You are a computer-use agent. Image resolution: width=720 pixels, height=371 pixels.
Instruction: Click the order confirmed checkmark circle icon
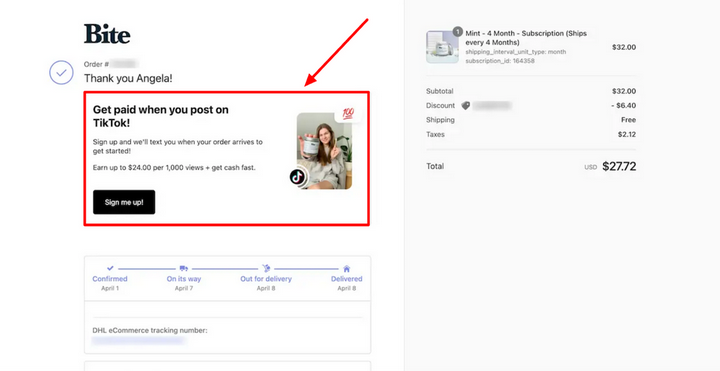tap(62, 73)
